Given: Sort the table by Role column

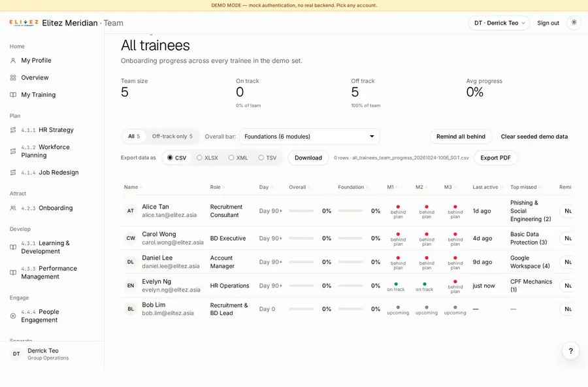Looking at the screenshot, I should (218, 187).
